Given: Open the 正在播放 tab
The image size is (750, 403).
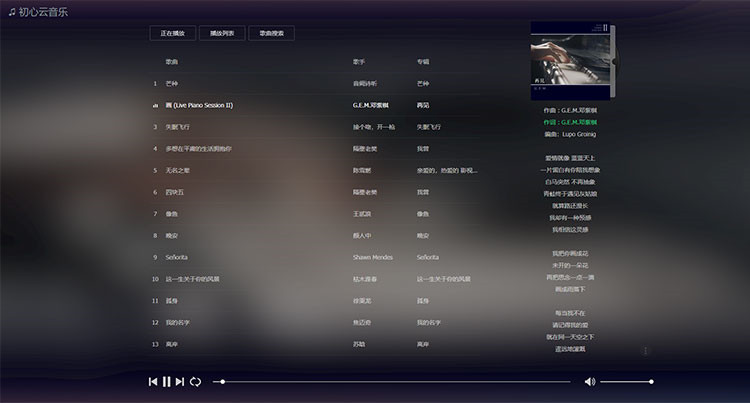Looking at the screenshot, I should pyautogui.click(x=173, y=33).
